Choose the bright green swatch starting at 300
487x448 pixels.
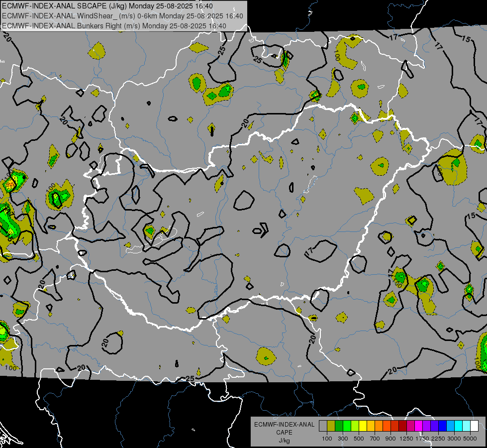tap(347, 426)
